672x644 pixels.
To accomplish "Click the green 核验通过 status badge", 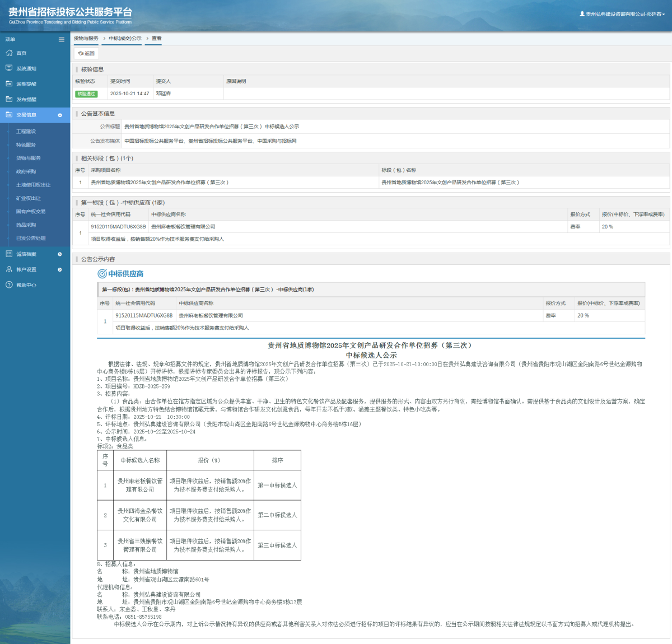I will point(86,94).
